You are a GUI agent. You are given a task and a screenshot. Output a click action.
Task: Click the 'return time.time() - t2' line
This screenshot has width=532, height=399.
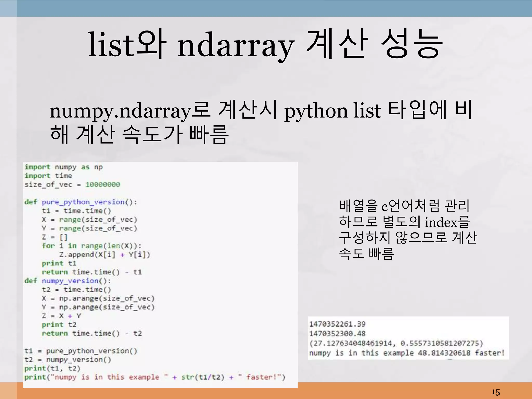tap(92, 333)
